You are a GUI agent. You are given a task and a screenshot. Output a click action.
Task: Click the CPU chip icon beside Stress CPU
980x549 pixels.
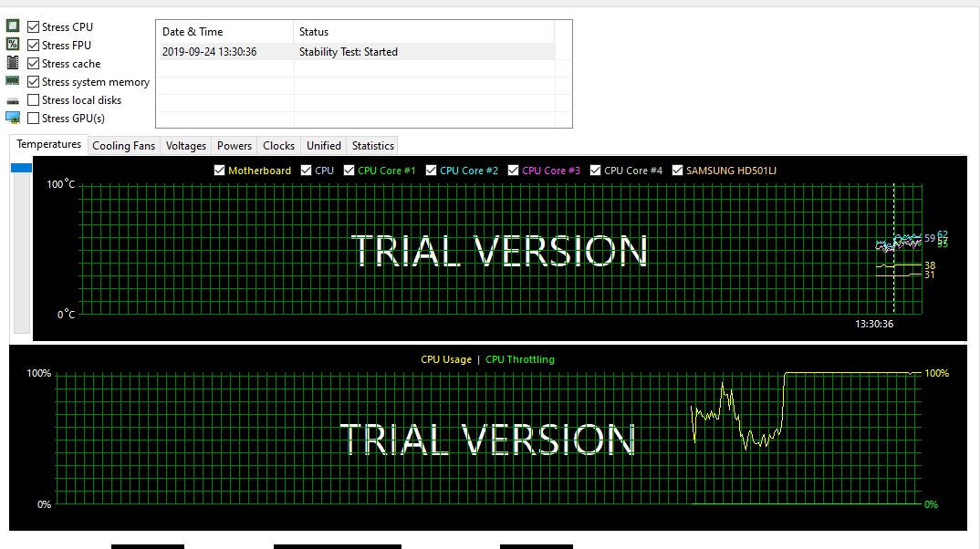pos(13,26)
